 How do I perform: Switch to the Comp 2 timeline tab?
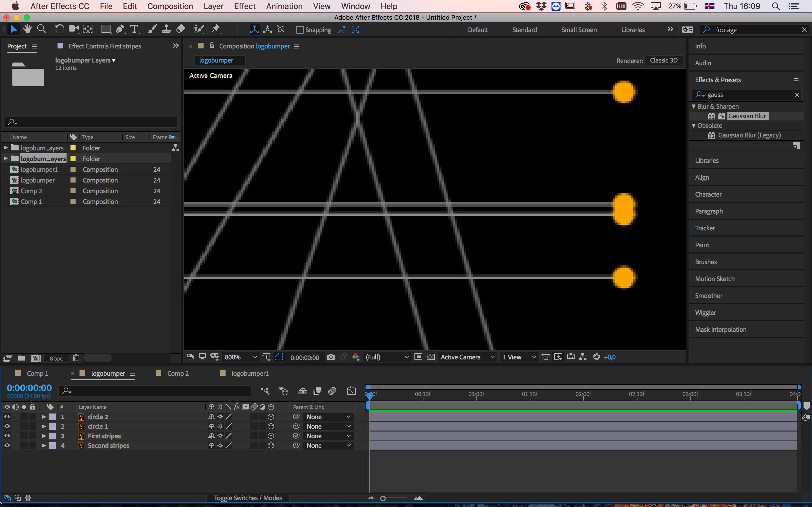[x=178, y=373]
